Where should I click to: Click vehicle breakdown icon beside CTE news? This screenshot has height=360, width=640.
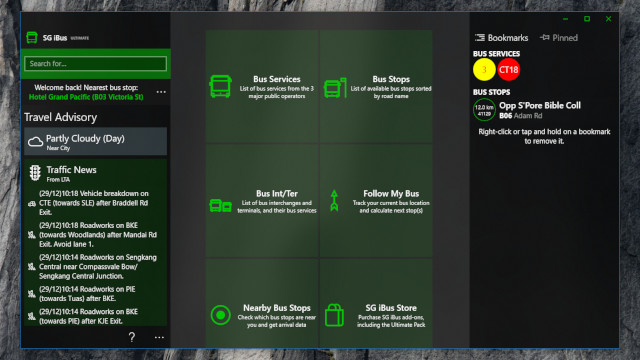click(x=32, y=203)
